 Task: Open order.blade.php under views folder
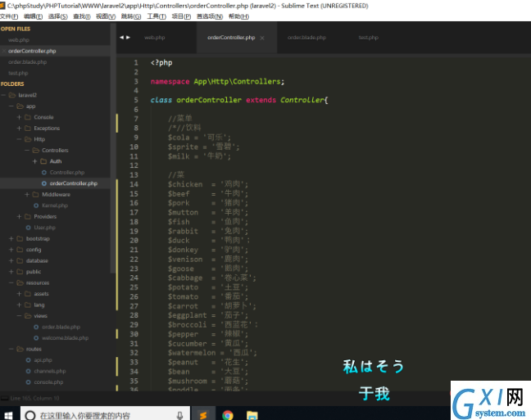(61, 327)
